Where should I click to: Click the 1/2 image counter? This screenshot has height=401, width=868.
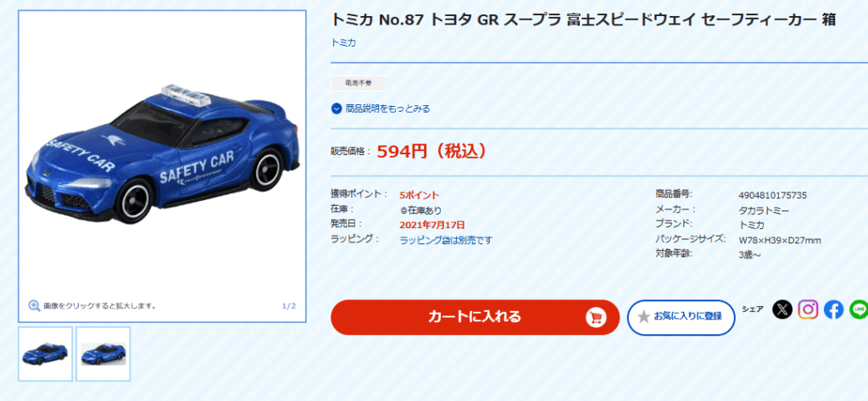pos(289,306)
